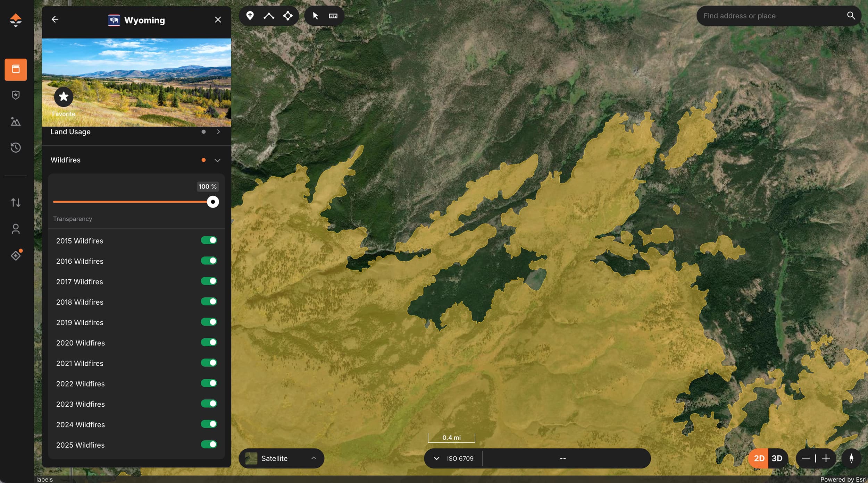Select the draw shape polygon tool
The height and width of the screenshot is (483, 868).
(x=288, y=16)
